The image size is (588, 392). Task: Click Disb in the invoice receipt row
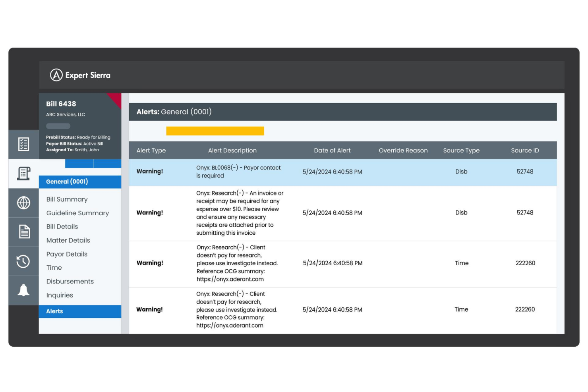point(461,212)
